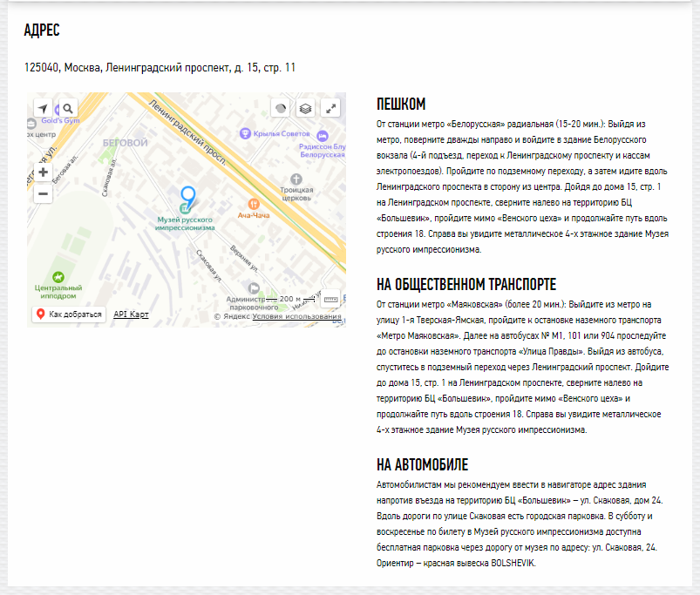
Task: Toggle traffic display on the map
Action: [281, 108]
